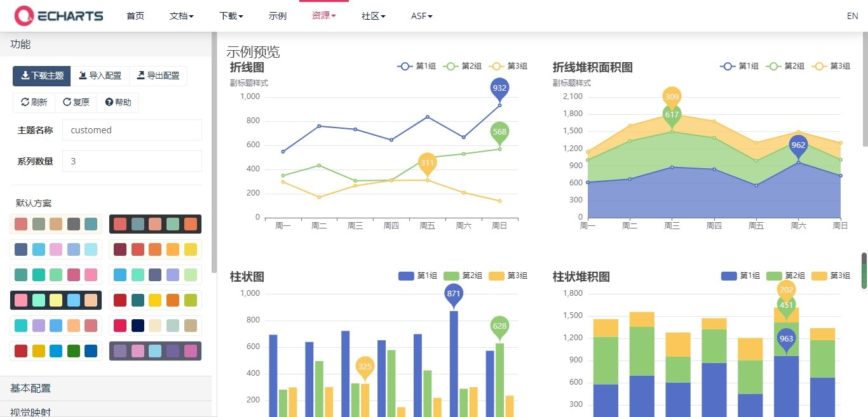Toggle 第3组 legend in 柱状堆积图
868x417 pixels.
(x=831, y=275)
